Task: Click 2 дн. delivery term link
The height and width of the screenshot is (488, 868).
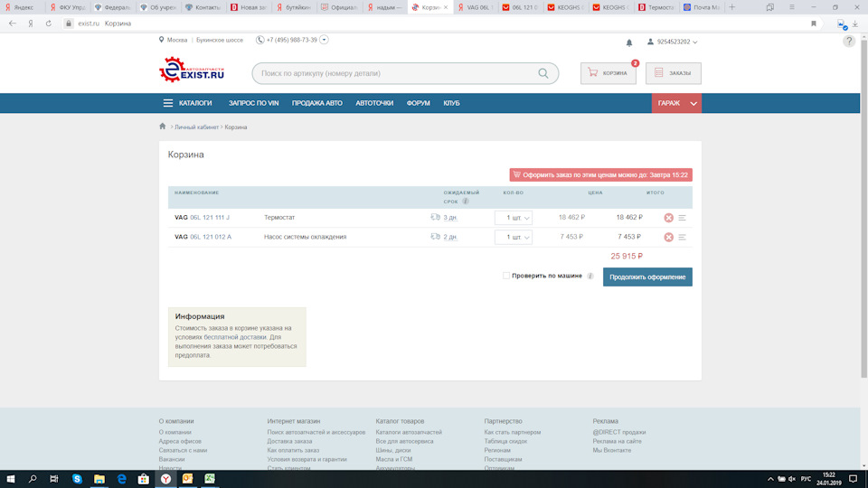Action: click(450, 238)
